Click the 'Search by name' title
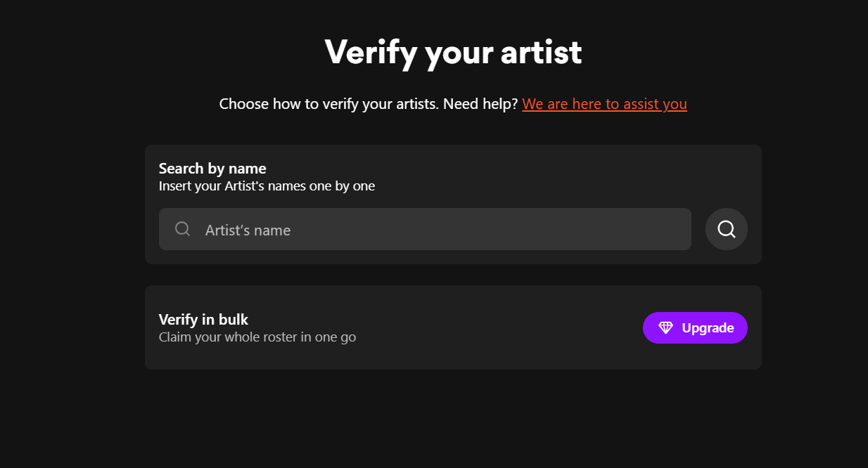 coord(212,169)
